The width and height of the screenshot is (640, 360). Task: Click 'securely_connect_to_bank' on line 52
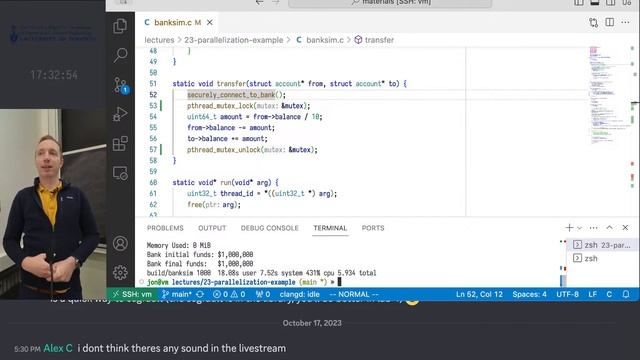(x=231, y=95)
